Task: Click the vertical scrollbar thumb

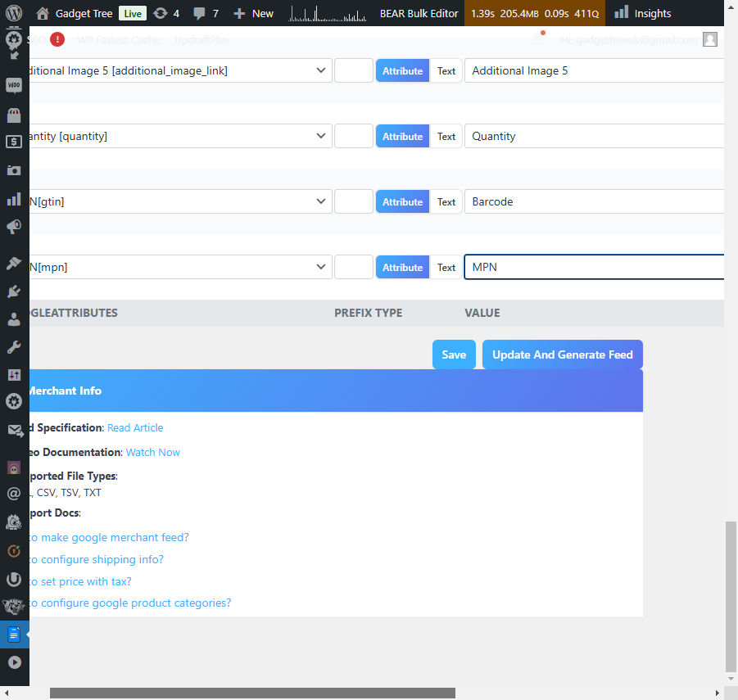Action: coord(731,596)
